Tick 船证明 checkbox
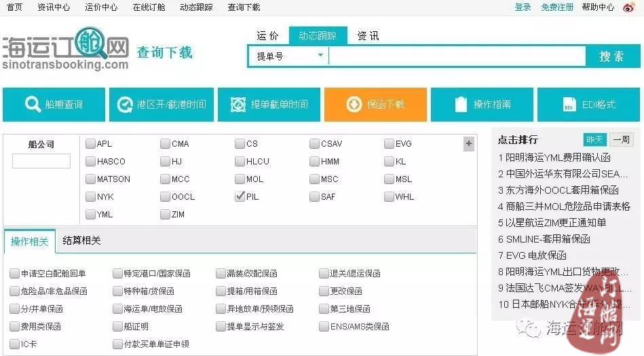This screenshot has width=644, height=356. click(117, 326)
